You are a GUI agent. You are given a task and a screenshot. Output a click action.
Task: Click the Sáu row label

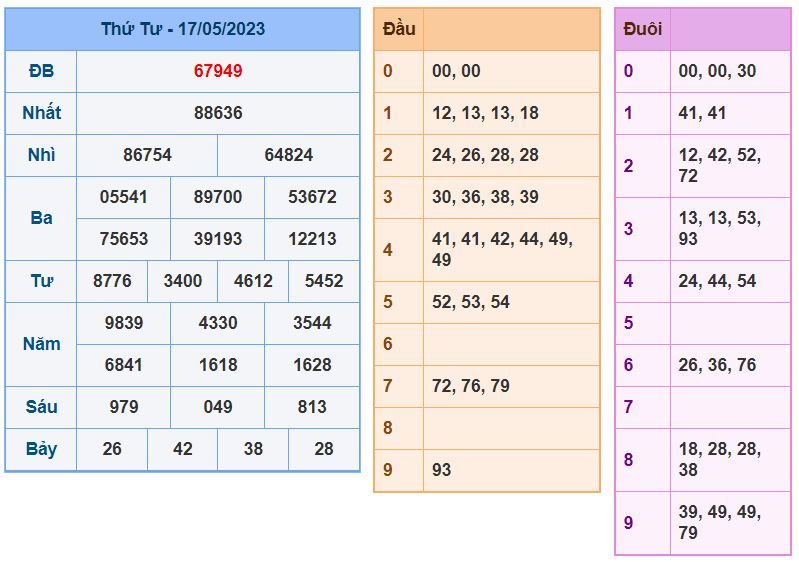pos(41,407)
